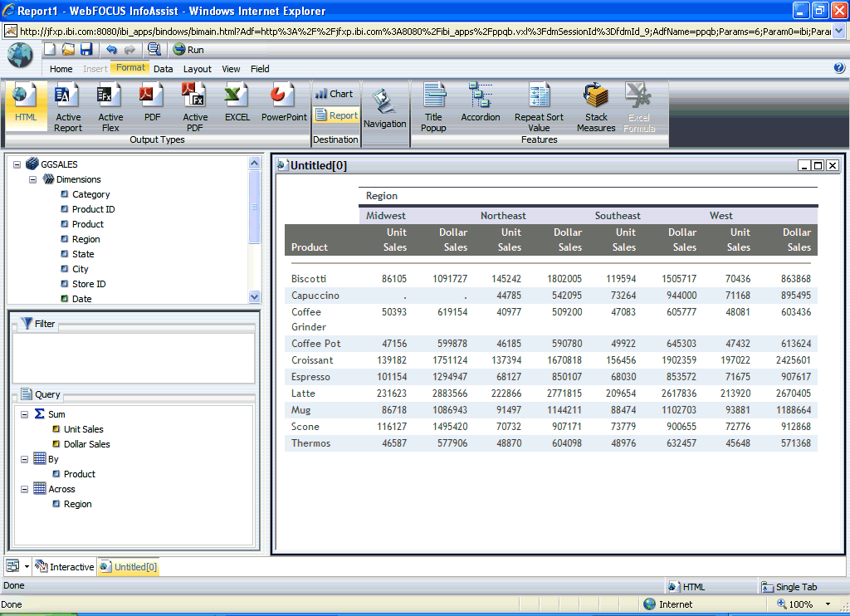This screenshot has width=850, height=616.
Task: Select Dollar Sales under Sum
Action: (86, 444)
